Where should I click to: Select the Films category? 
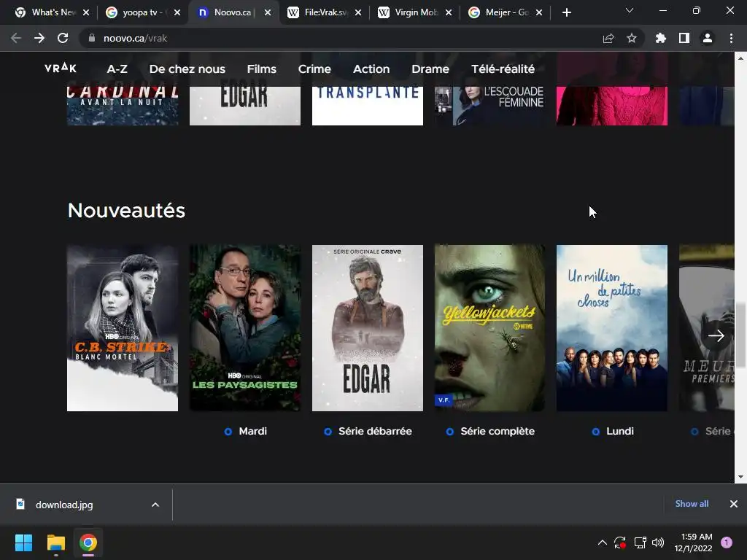262,69
